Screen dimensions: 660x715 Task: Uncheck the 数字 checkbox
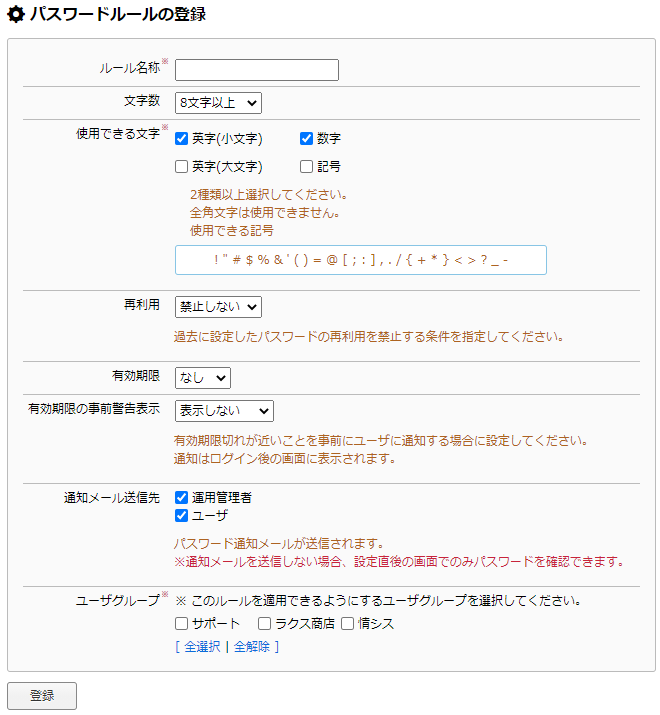click(x=306, y=139)
